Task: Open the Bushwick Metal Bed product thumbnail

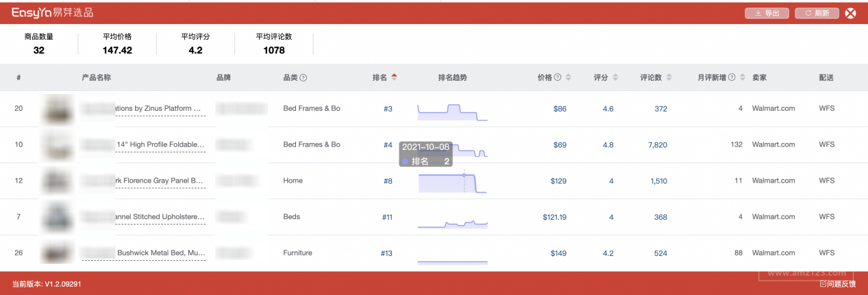Action: tap(56, 253)
